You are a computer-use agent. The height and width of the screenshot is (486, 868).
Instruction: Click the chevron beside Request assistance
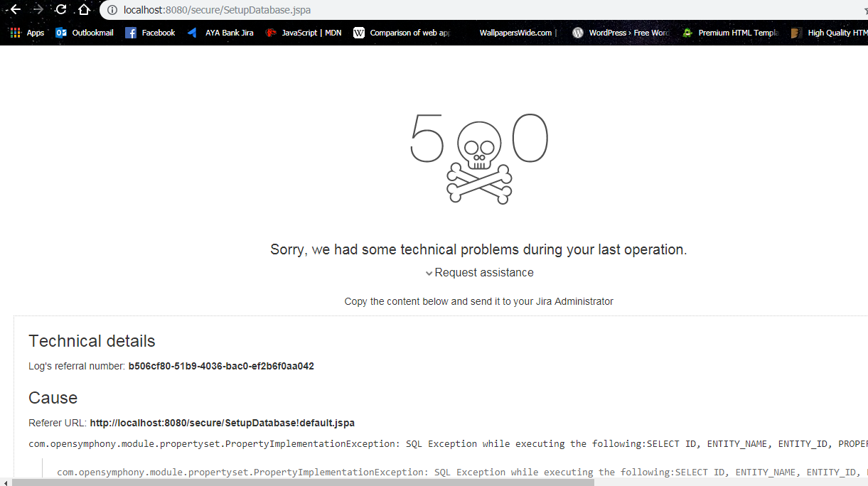(x=429, y=274)
